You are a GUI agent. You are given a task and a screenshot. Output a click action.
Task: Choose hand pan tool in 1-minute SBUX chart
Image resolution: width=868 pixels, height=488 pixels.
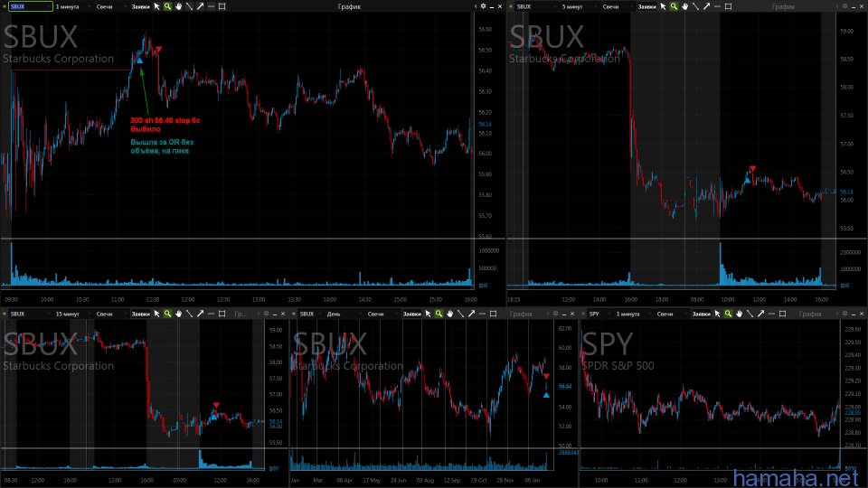pos(178,6)
